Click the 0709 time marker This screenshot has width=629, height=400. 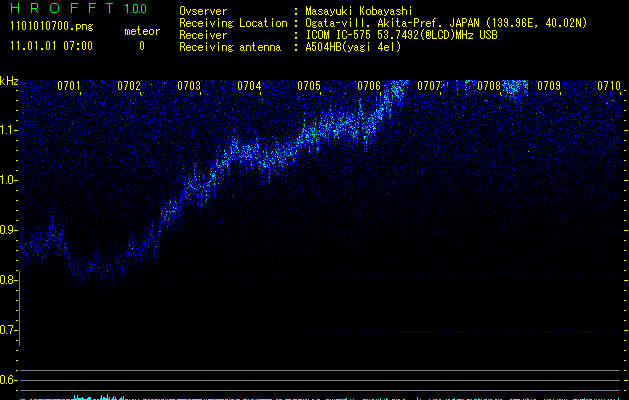point(549,86)
